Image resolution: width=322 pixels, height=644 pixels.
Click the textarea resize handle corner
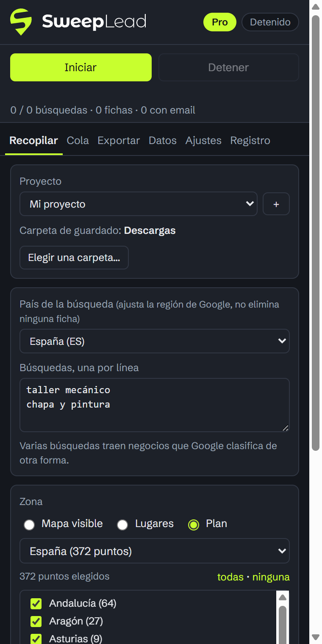(286, 428)
